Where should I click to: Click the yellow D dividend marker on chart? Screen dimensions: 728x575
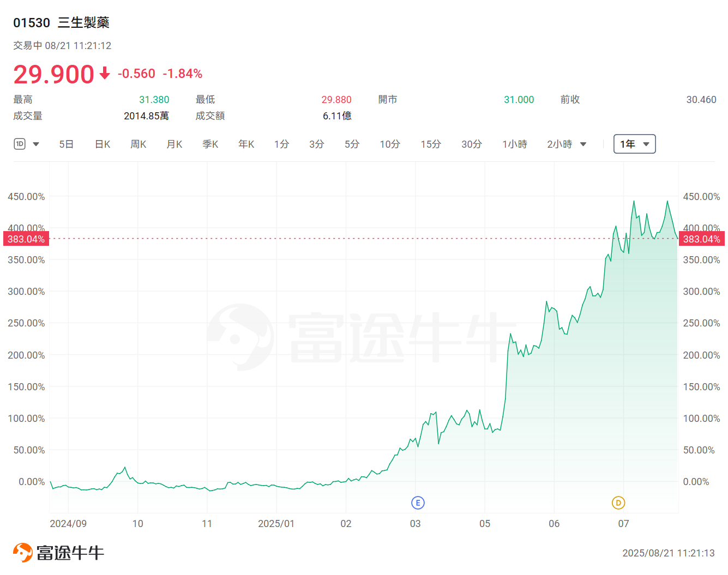618,504
